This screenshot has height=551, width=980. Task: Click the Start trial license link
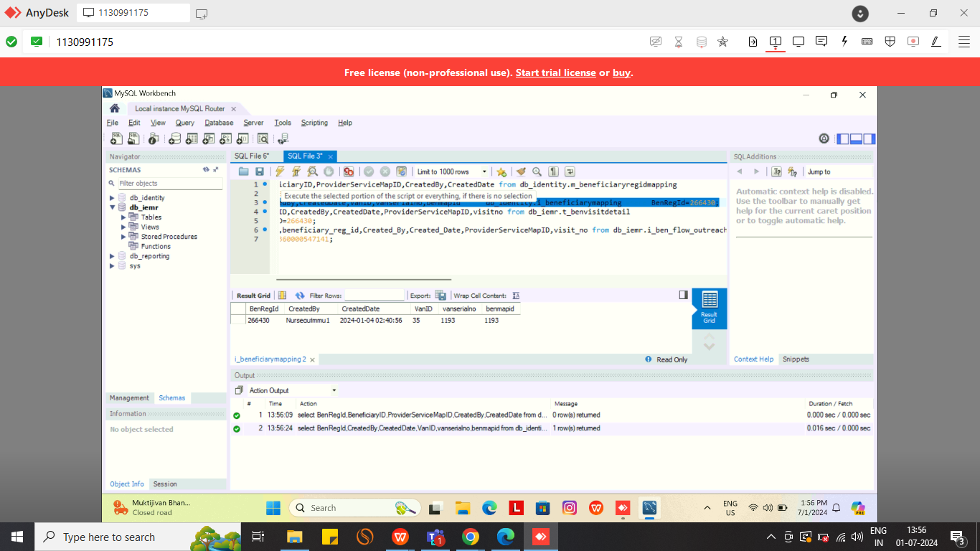tap(555, 72)
